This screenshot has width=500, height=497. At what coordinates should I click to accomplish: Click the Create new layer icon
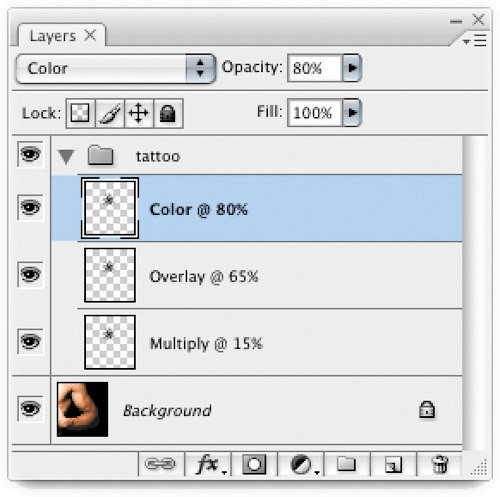click(393, 464)
